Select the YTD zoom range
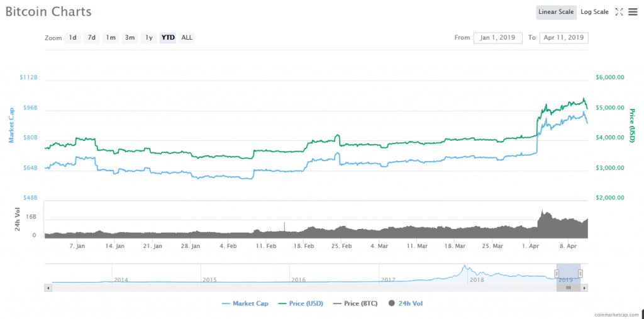 coord(168,38)
